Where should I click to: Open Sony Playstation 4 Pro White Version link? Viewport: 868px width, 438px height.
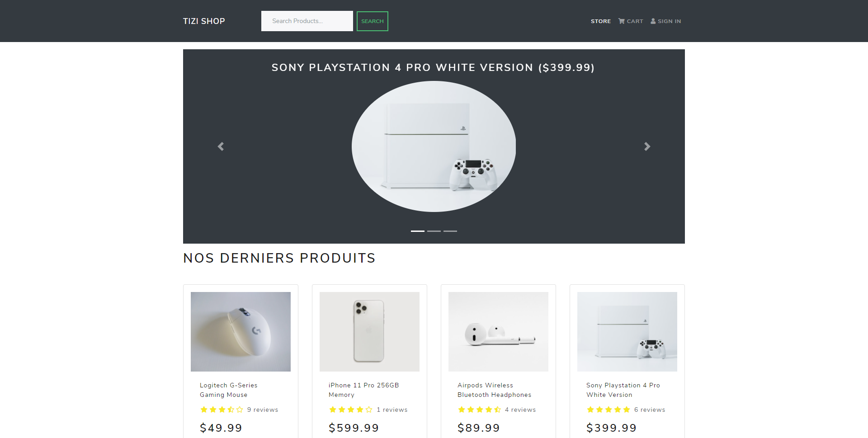pyautogui.click(x=623, y=390)
